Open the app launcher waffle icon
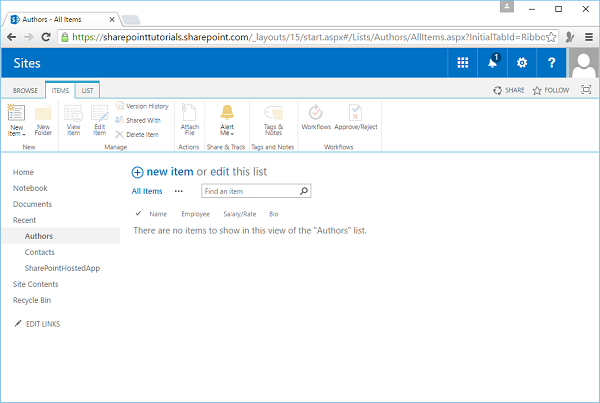The image size is (600, 403). [463, 63]
